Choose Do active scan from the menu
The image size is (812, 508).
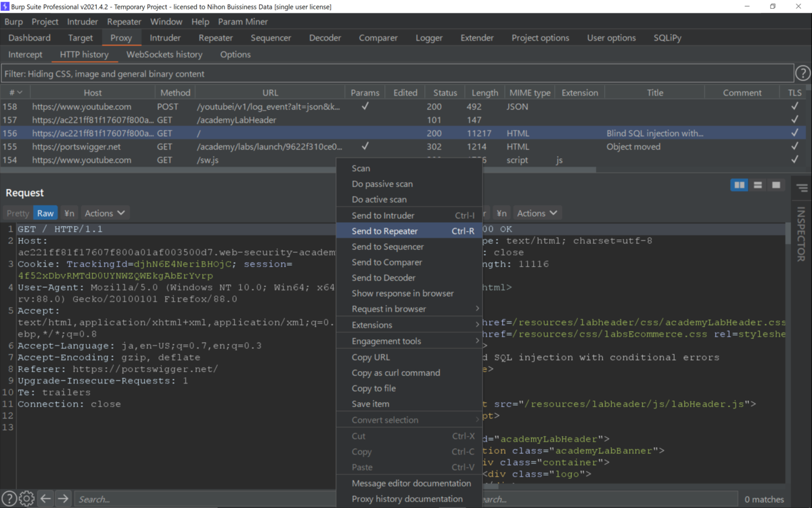coord(379,199)
